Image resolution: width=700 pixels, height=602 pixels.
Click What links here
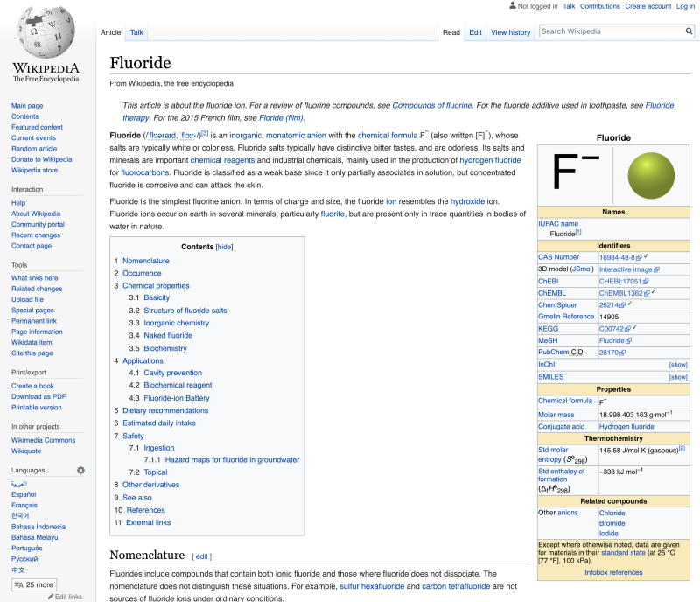tap(34, 278)
